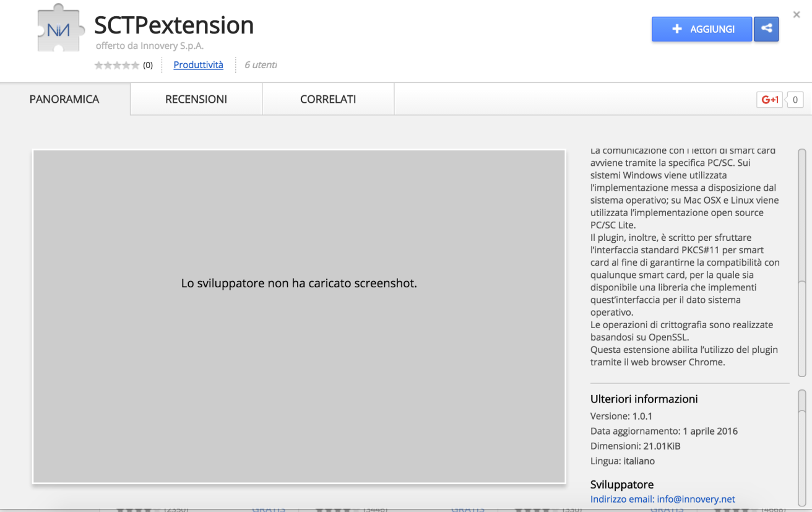Click the SCTPextension title text

[174, 25]
